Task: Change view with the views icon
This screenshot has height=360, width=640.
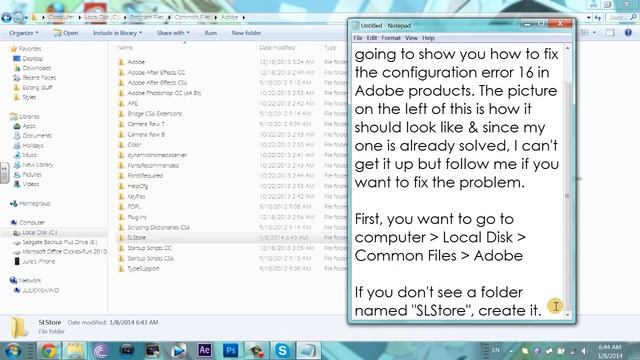Action: point(585,33)
